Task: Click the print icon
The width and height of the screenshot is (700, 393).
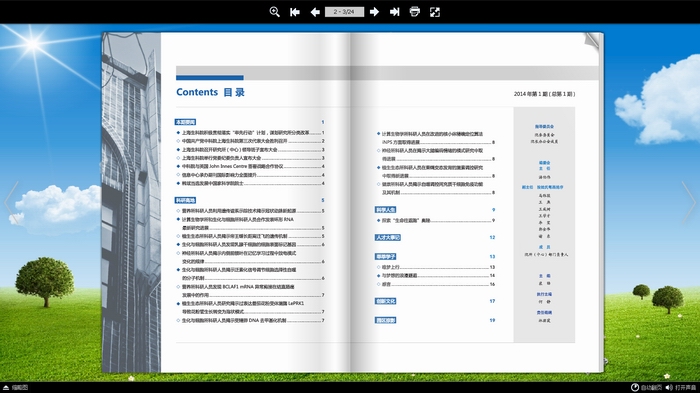Action: [x=415, y=12]
